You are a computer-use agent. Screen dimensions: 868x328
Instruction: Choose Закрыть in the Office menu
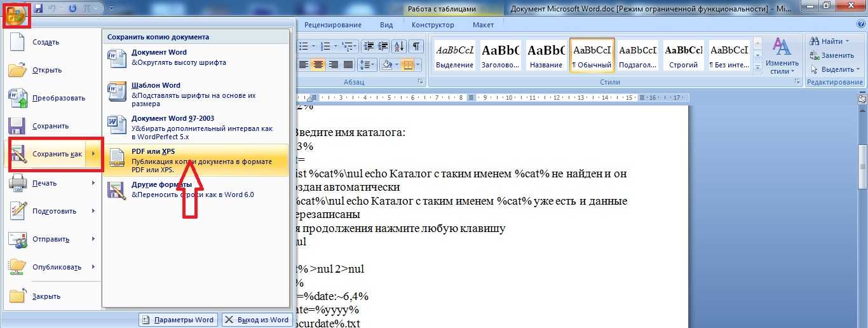coord(51,296)
